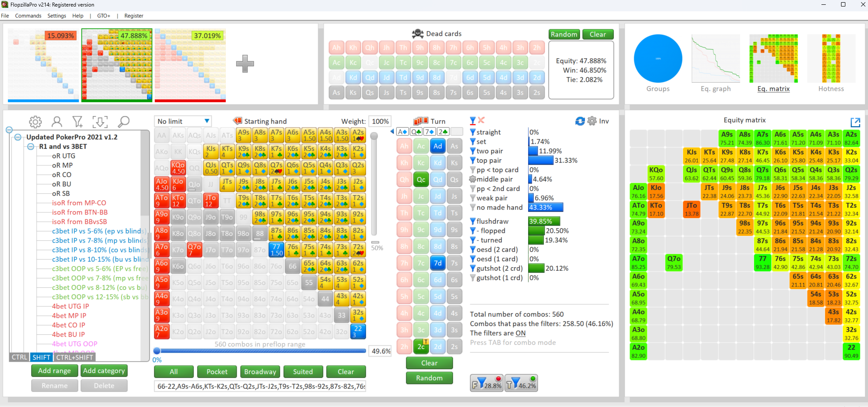Clear filters using the red X icon
Screen dimensions: 868x407
click(481, 120)
